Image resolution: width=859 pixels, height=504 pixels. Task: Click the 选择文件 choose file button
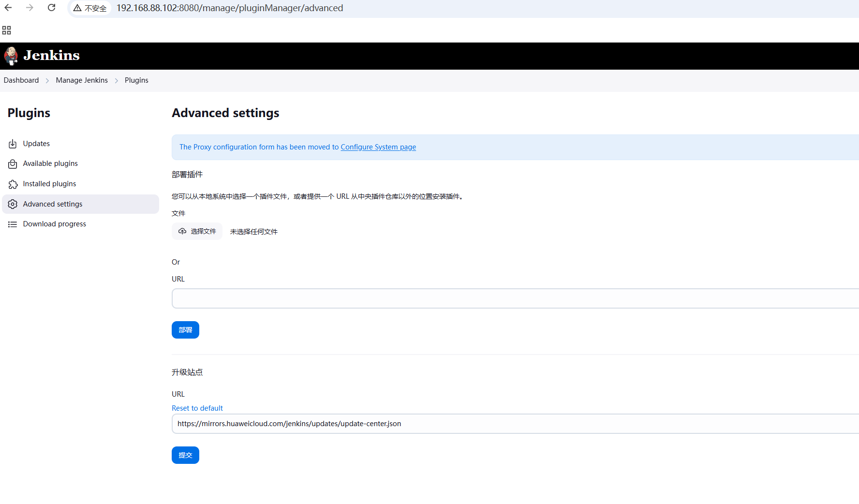[197, 231]
